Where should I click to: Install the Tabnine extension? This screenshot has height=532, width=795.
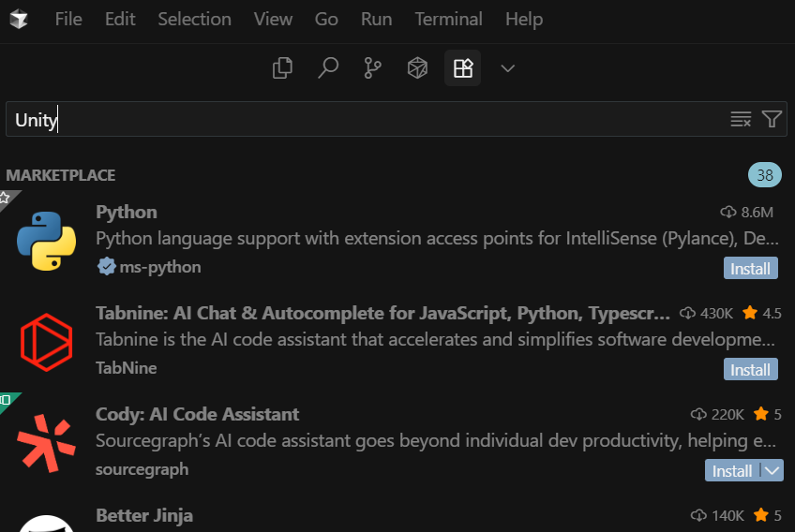pos(750,370)
